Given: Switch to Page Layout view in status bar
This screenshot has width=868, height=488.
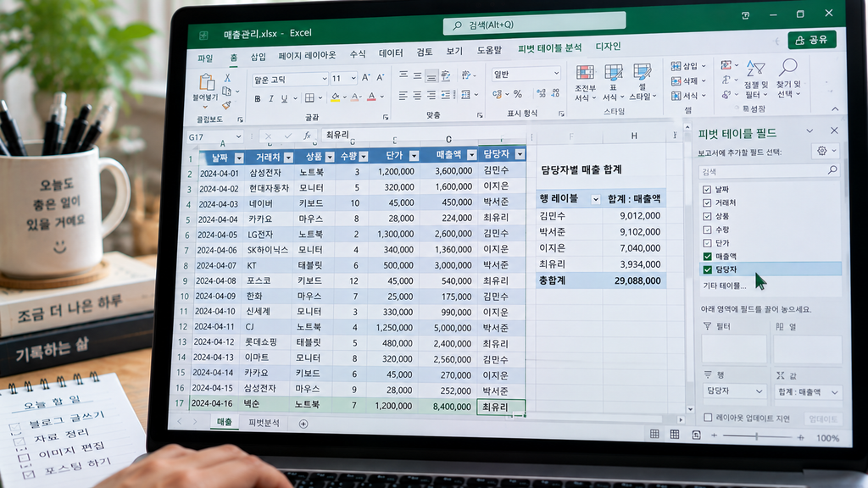Looking at the screenshot, I should (x=674, y=435).
